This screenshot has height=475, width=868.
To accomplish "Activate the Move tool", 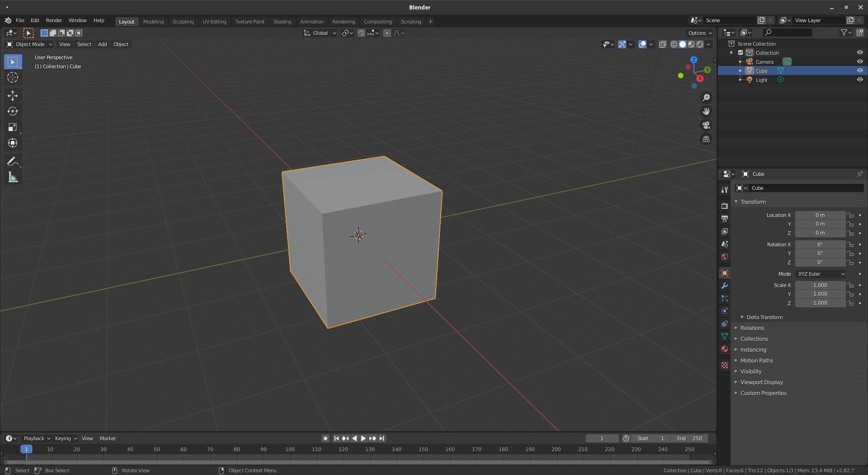I will pyautogui.click(x=13, y=95).
